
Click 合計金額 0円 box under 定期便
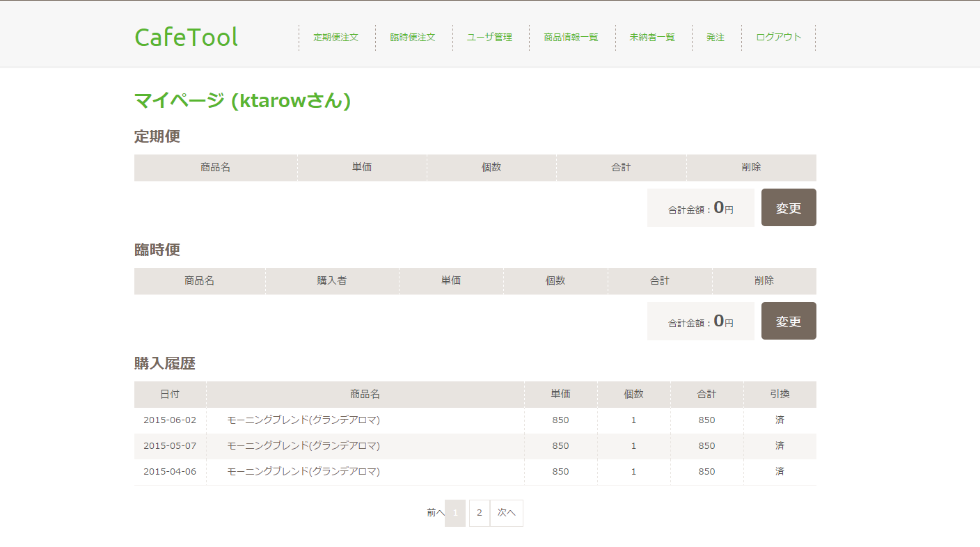(x=701, y=207)
